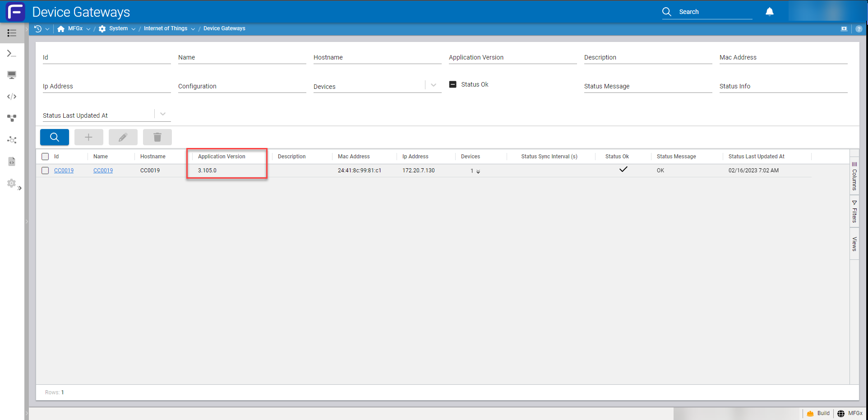Open the Columns side panel tab
The image size is (868, 420).
tap(854, 176)
